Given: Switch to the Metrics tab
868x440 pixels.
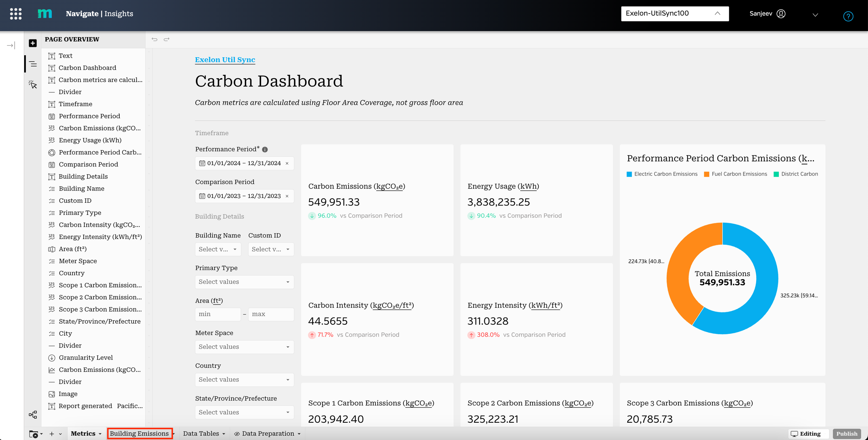Looking at the screenshot, I should click(83, 434).
